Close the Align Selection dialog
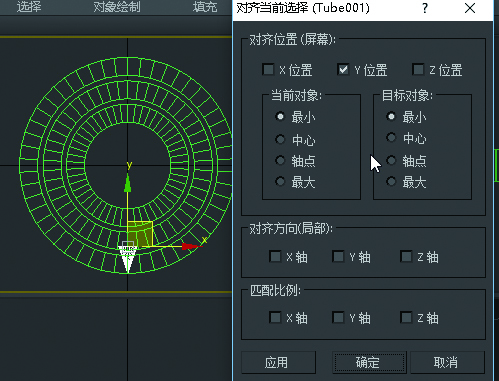This screenshot has width=499, height=381. [x=470, y=8]
